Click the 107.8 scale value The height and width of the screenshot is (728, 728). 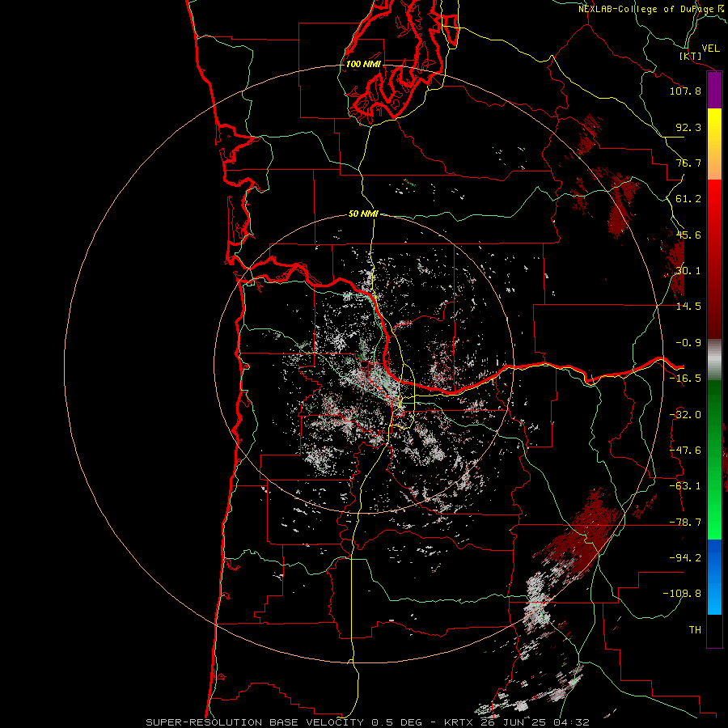tap(685, 91)
